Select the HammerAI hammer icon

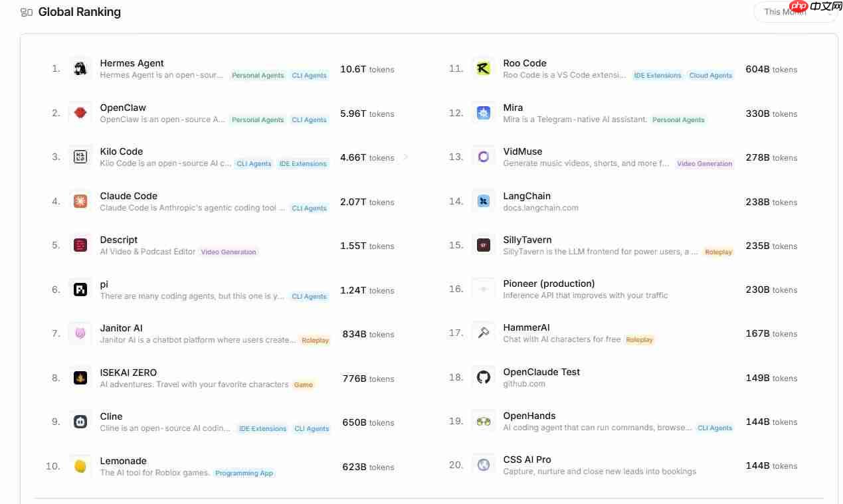click(484, 333)
